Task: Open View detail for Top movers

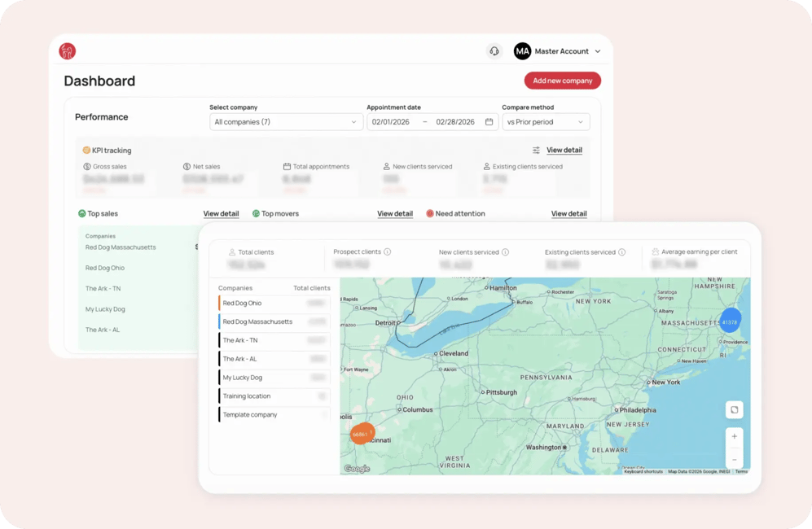Action: (395, 214)
